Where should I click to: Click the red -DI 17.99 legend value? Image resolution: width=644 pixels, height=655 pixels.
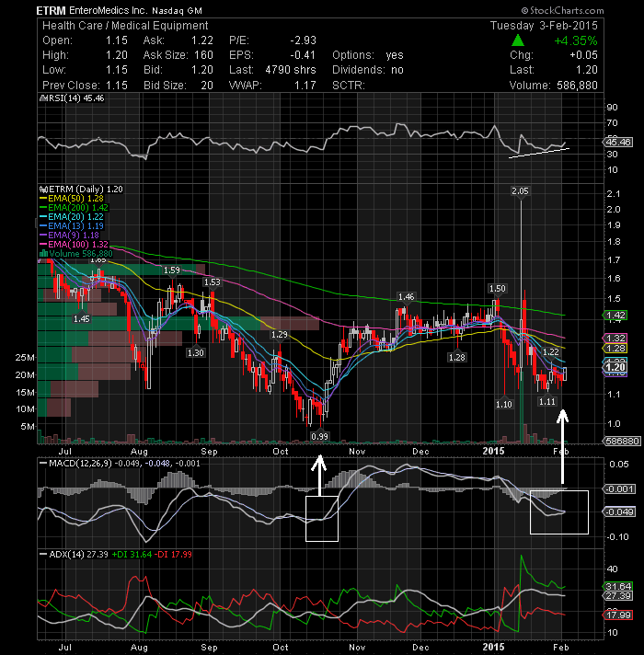click(173, 555)
